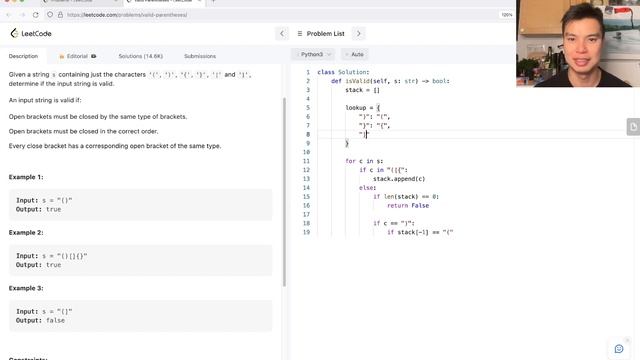The height and width of the screenshot is (360, 640).
Task: Click the address bar lock icon
Action: coord(60,15)
